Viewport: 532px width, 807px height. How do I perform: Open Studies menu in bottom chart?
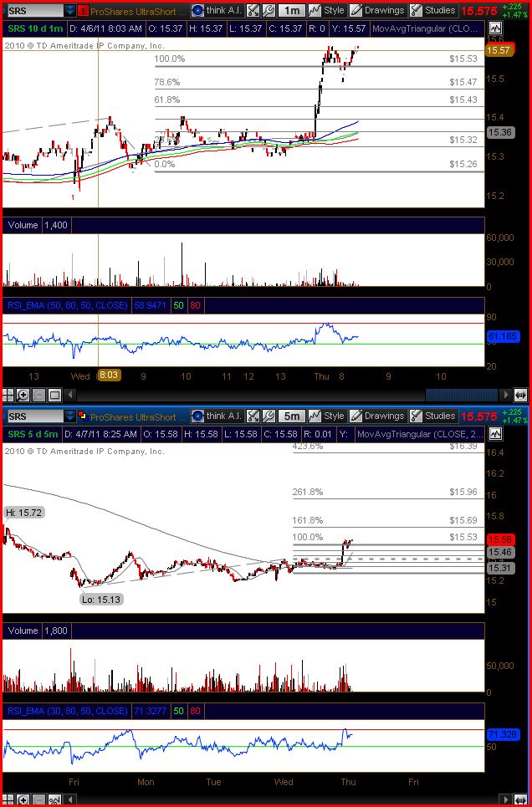click(433, 416)
